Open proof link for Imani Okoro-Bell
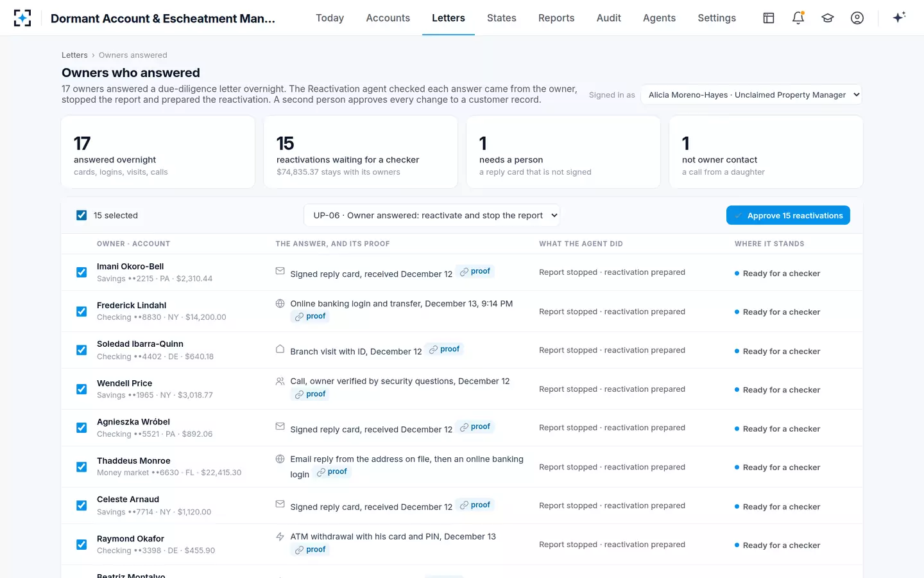This screenshot has width=924, height=578. (475, 272)
